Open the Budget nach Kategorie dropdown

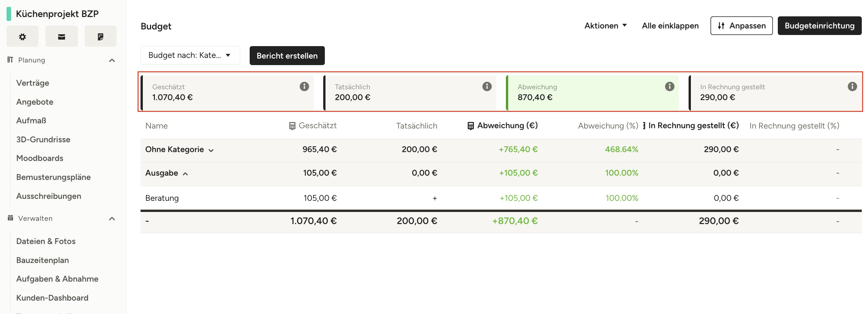190,55
